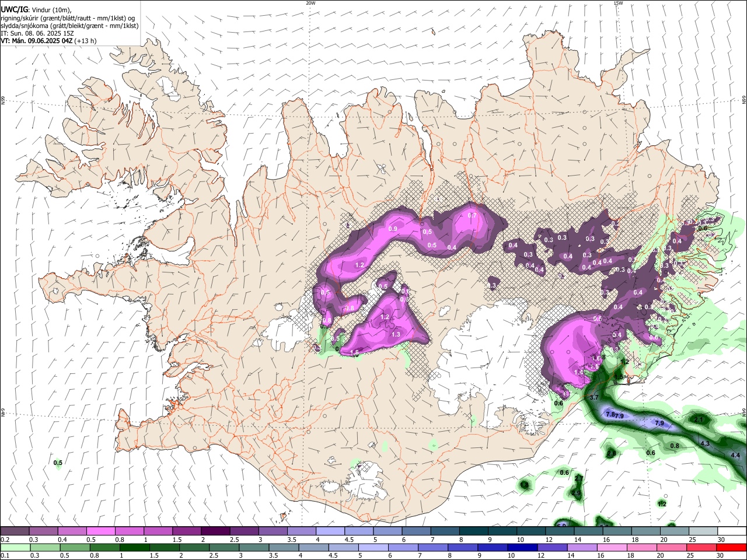747x560 pixels.
Task: Click the 3.7 rain value near the southeast coast
Action: 595,397
